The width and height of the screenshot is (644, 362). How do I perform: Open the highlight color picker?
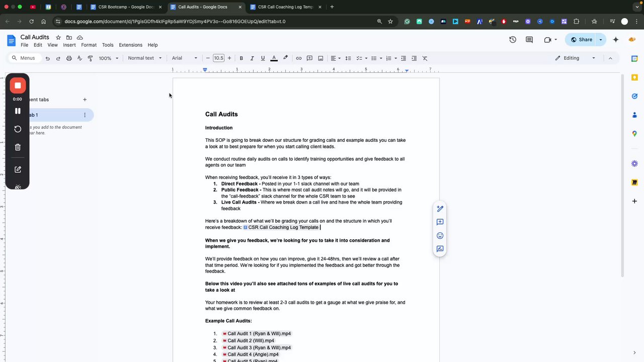click(x=285, y=58)
